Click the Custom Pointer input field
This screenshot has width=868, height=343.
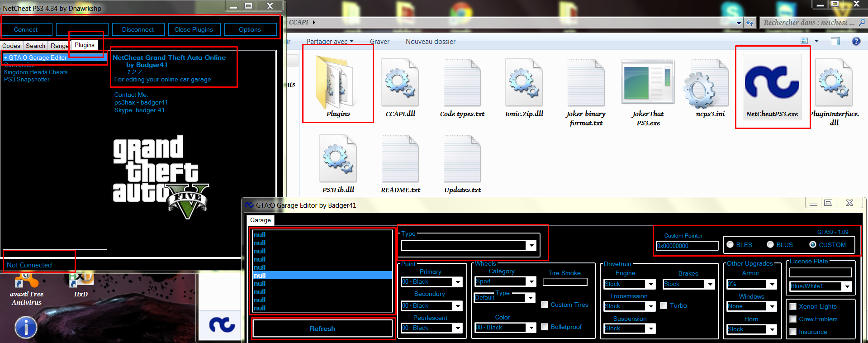point(687,246)
